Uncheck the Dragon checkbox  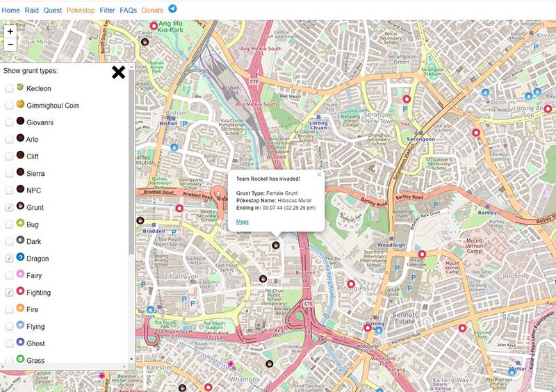tap(9, 259)
